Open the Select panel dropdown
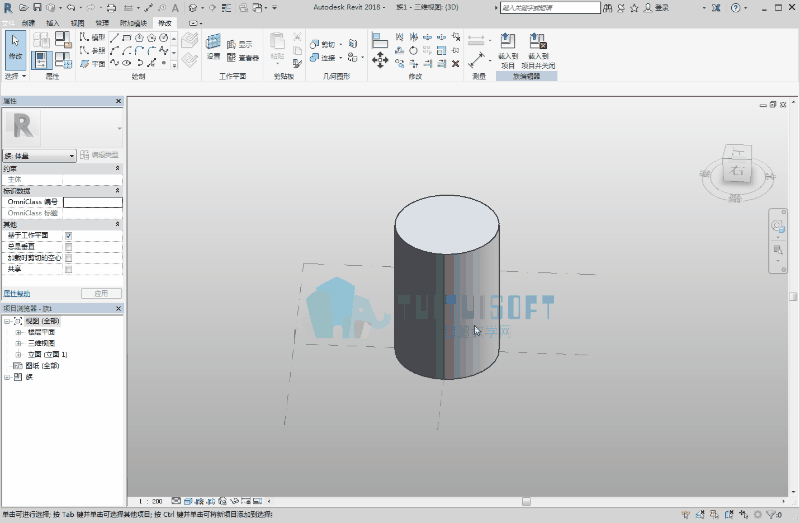Viewport: 800px width, 523px height. (15, 76)
